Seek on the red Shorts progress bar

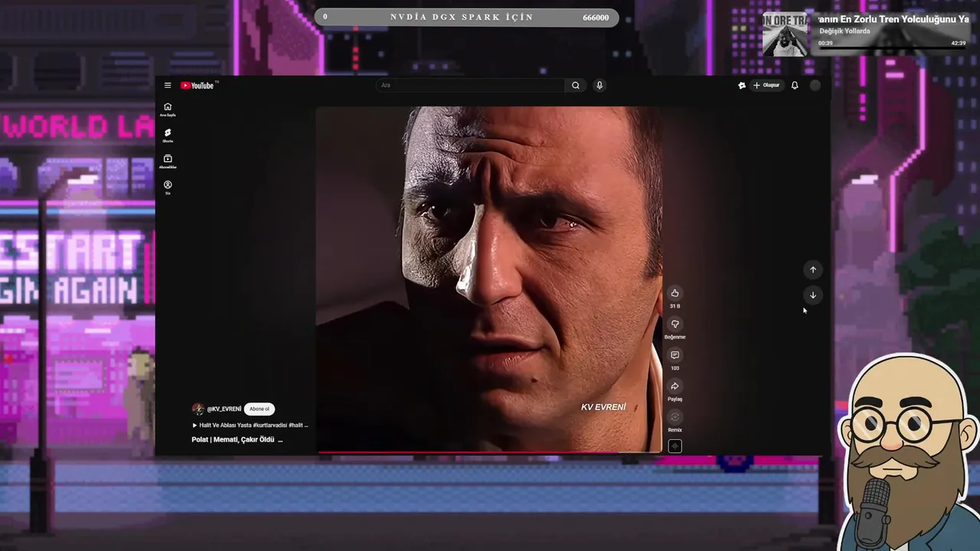[x=490, y=452]
